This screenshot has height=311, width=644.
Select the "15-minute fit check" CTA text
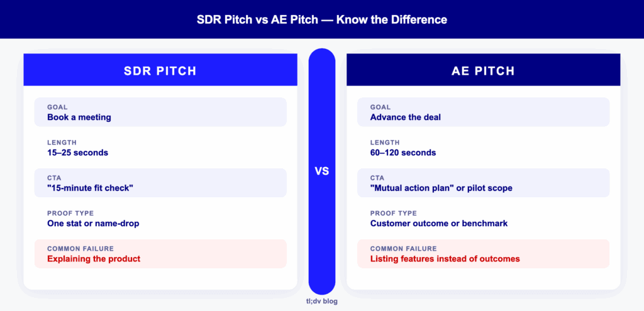pos(90,188)
